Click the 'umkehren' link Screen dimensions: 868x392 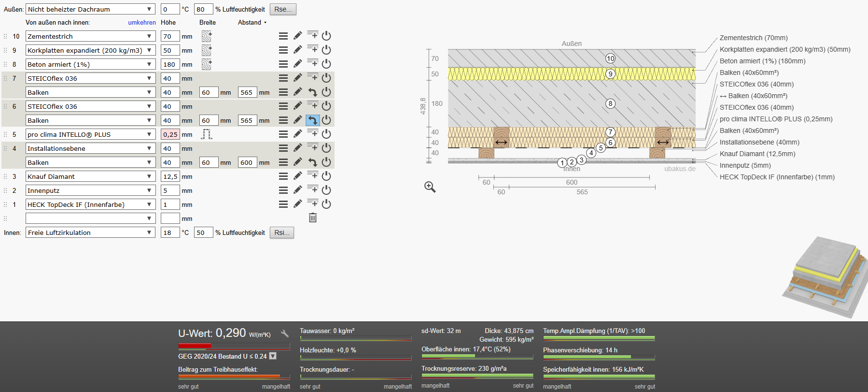coord(142,22)
